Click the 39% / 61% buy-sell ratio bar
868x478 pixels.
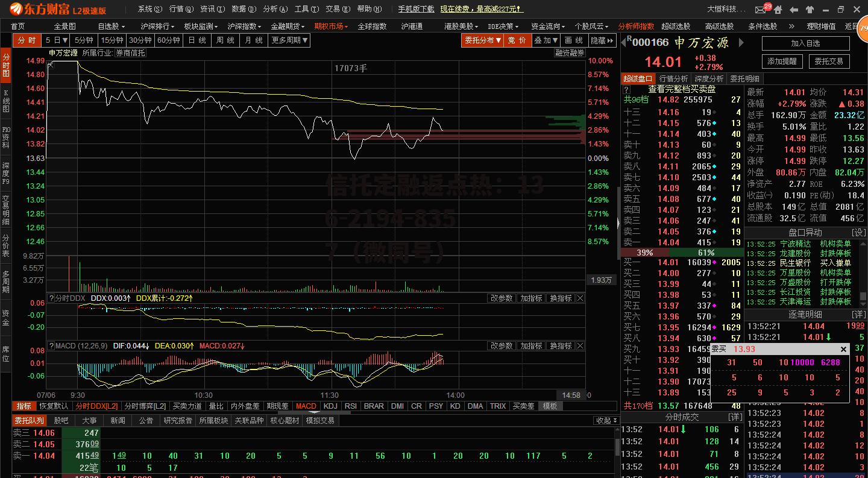click(x=682, y=253)
